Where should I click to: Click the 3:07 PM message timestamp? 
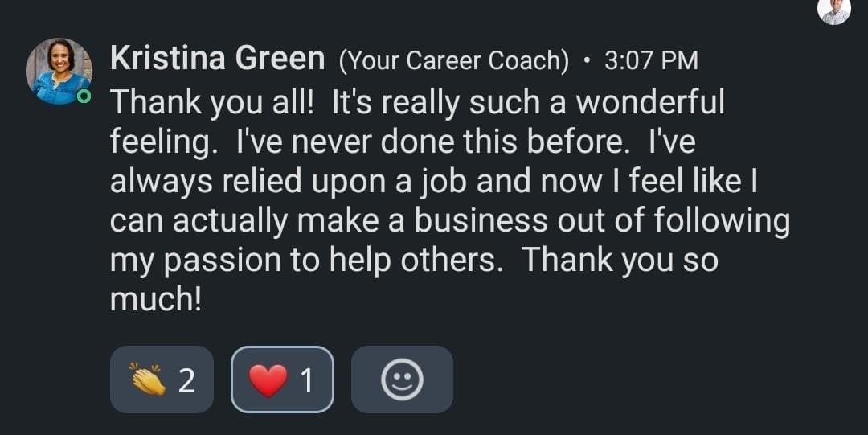(x=650, y=60)
